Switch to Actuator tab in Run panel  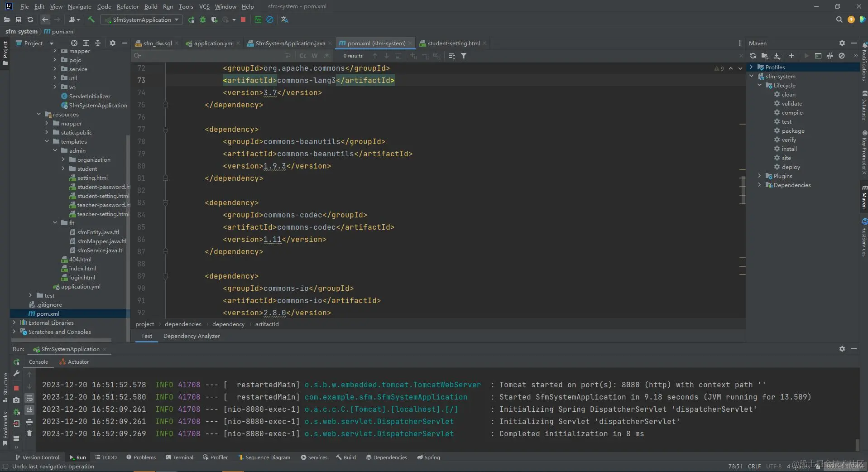point(74,361)
